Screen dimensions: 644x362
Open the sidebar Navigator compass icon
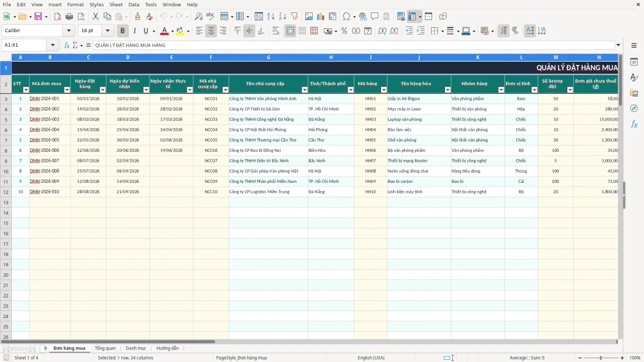[x=634, y=108]
